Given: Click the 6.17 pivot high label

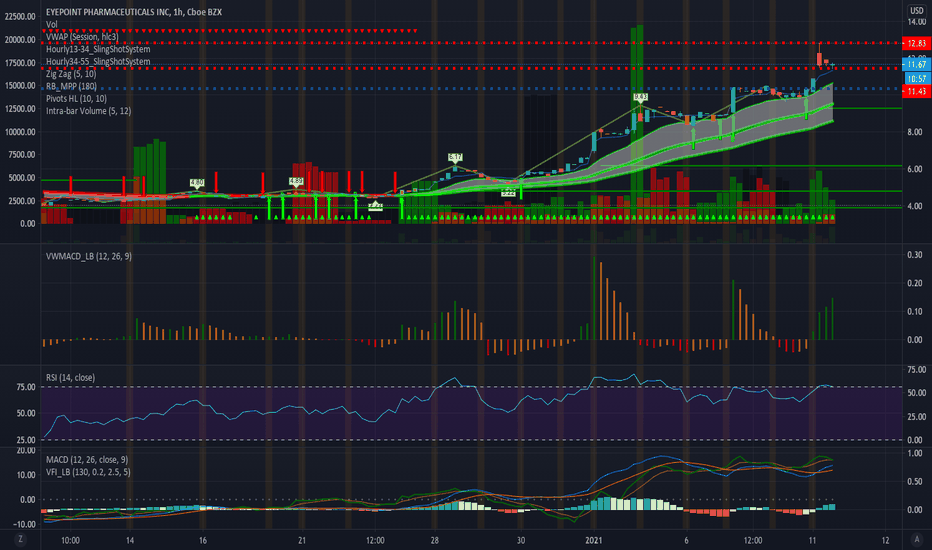Looking at the screenshot, I should 455,158.
